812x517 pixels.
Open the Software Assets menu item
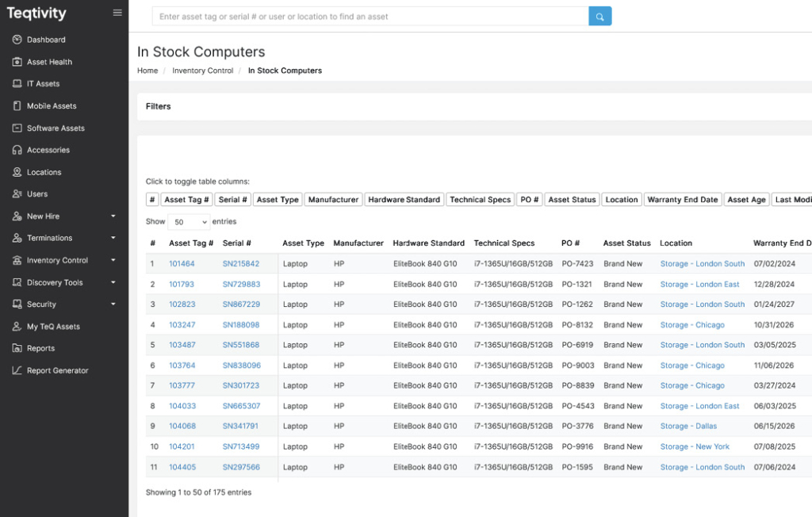tap(56, 128)
